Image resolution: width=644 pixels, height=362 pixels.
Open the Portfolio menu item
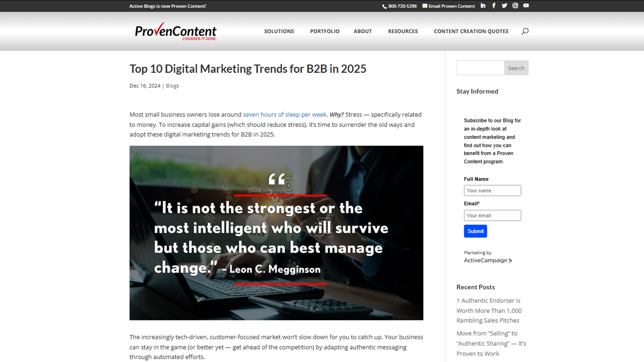click(x=325, y=31)
